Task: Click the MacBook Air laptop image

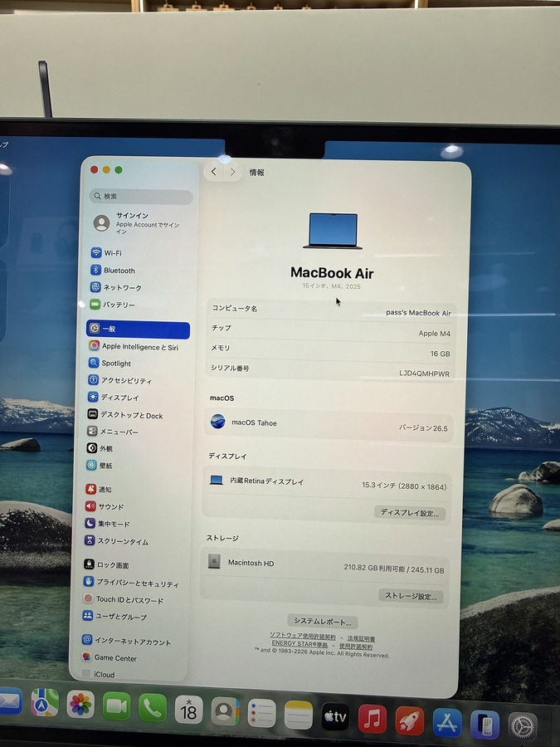Action: [x=333, y=231]
